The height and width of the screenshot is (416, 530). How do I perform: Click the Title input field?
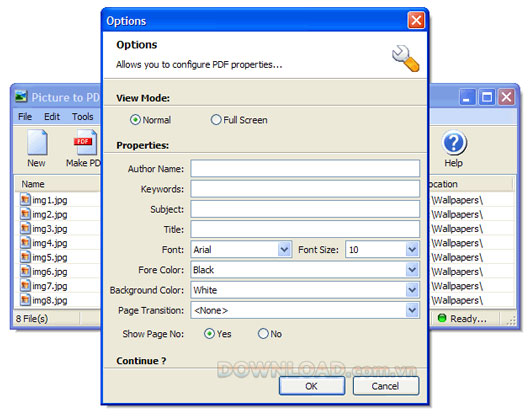click(x=305, y=229)
